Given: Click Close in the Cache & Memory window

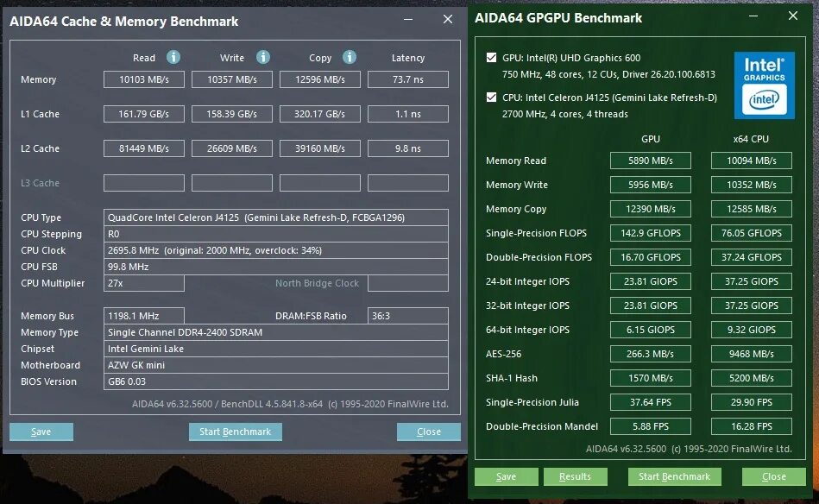Looking at the screenshot, I should pyautogui.click(x=429, y=432).
